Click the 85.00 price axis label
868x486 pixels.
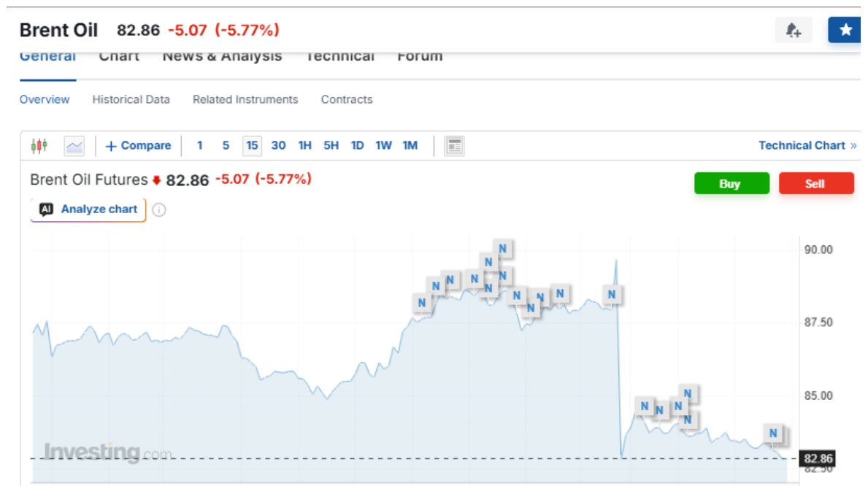point(818,396)
